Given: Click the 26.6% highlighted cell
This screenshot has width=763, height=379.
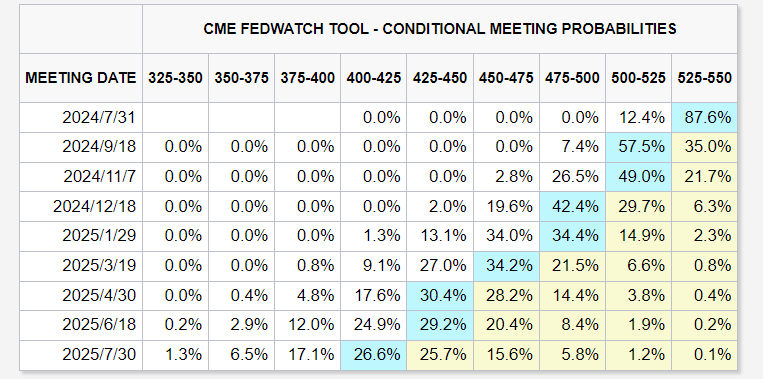Looking at the screenshot, I should coord(373,355).
